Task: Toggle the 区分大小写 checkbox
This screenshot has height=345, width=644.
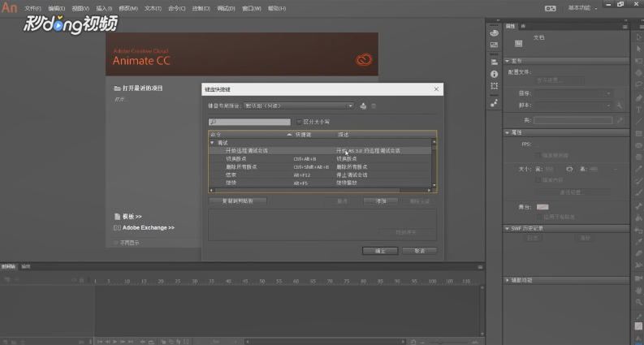Action: coord(299,122)
